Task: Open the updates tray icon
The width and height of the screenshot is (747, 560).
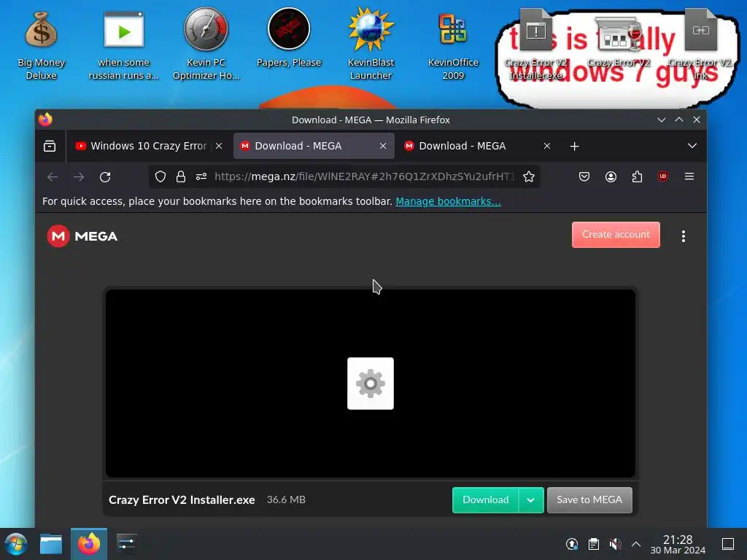Action: click(x=572, y=544)
